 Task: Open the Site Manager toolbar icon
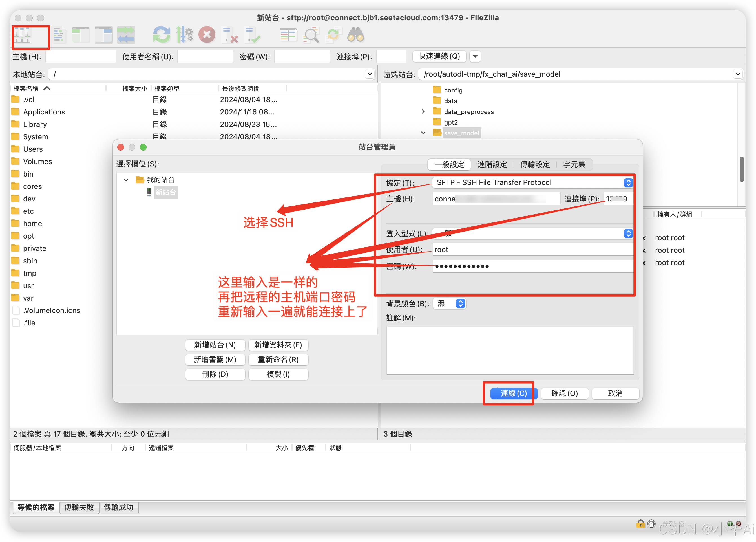click(x=22, y=35)
